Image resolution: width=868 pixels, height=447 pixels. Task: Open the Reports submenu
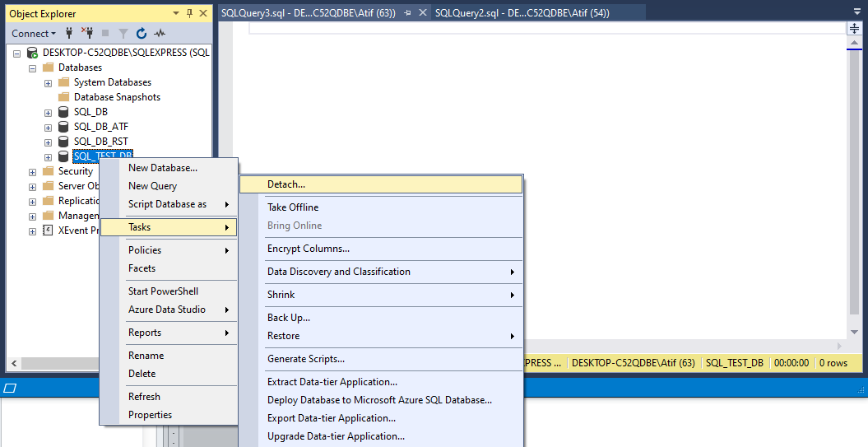[169, 333]
